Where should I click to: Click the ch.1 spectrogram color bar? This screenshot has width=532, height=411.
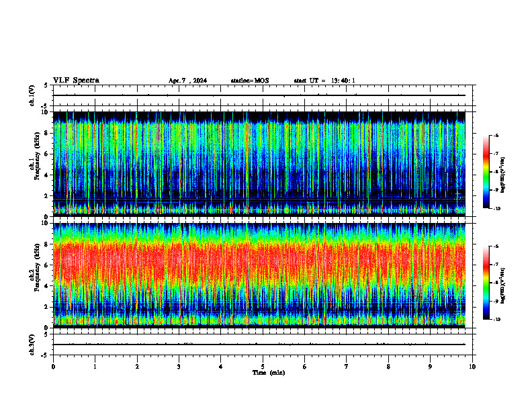[486, 172]
